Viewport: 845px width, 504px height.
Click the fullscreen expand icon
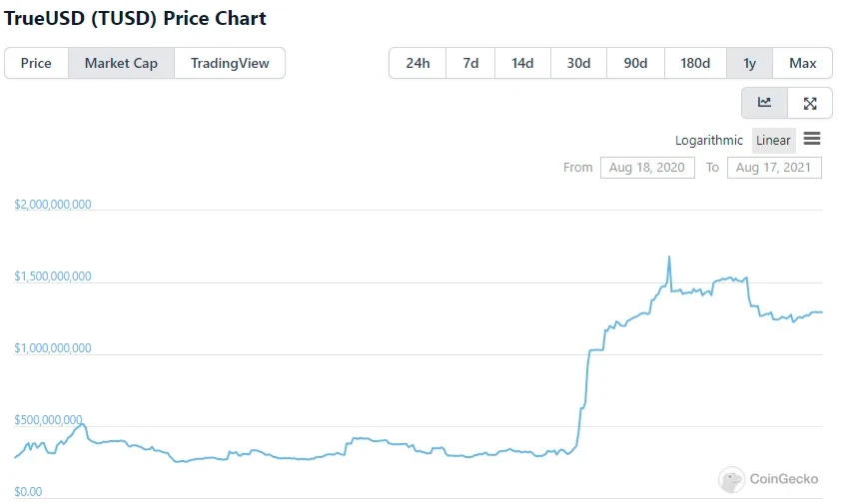pos(810,103)
